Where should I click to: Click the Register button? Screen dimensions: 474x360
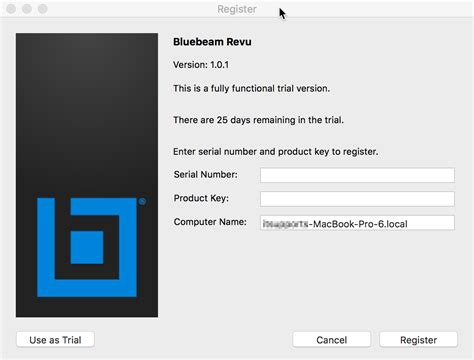pyautogui.click(x=418, y=340)
